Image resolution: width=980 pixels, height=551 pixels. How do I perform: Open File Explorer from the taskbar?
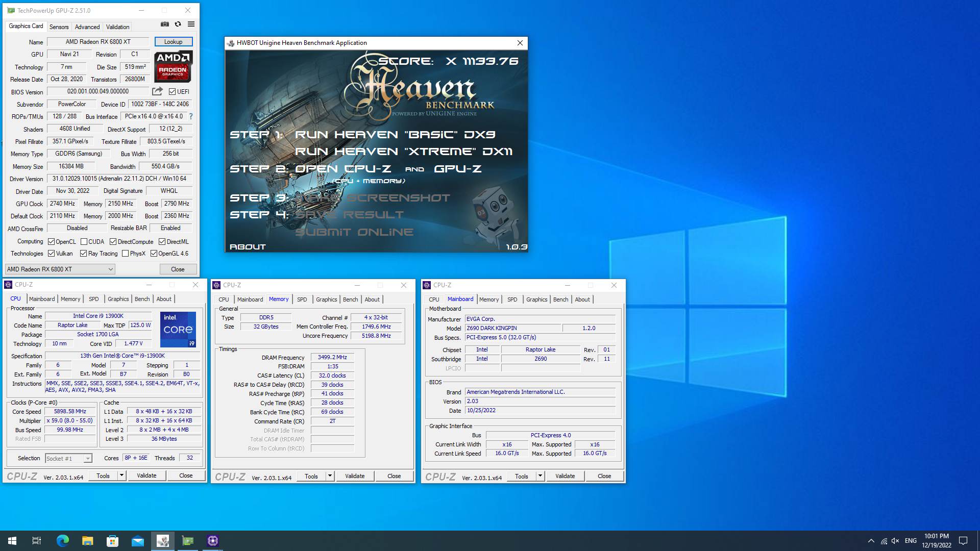tap(87, 541)
